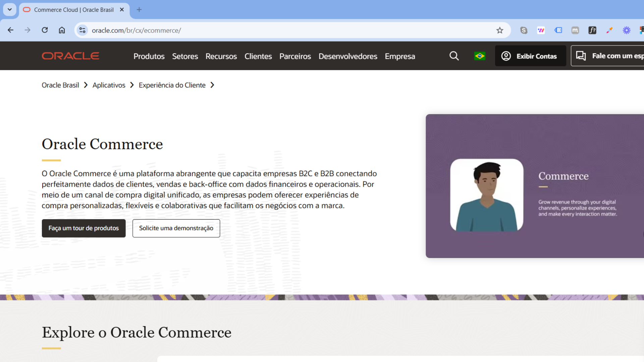This screenshot has height=362, width=644.
Task: Open the Skype browser extension
Action: click(x=524, y=30)
